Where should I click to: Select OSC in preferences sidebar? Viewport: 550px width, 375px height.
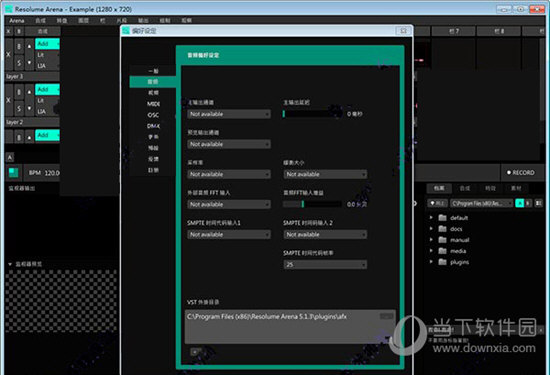153,115
